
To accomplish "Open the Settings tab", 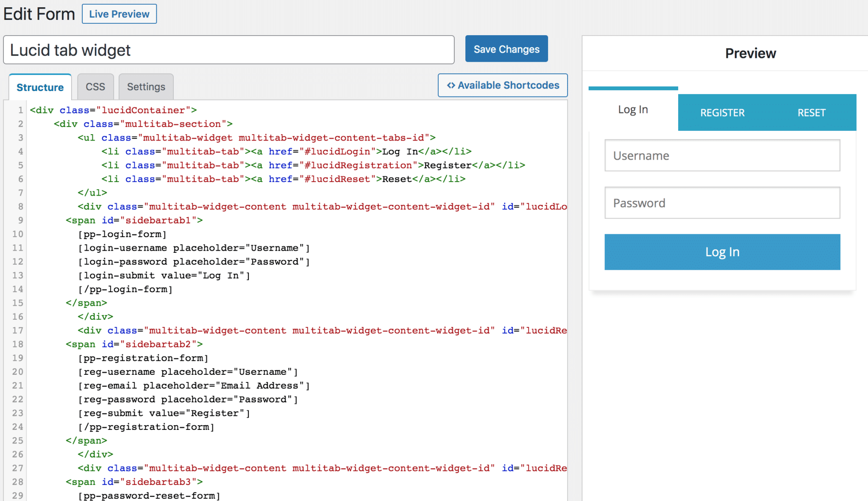I will pyautogui.click(x=146, y=86).
